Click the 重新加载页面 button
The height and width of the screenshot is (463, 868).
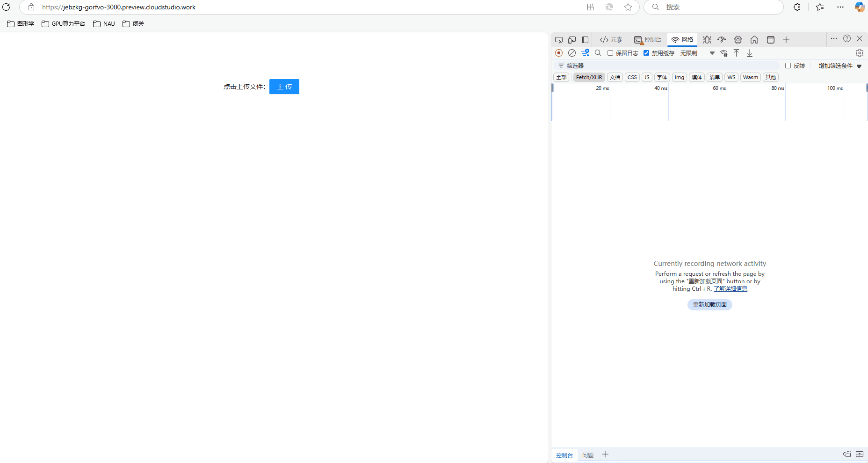point(710,305)
